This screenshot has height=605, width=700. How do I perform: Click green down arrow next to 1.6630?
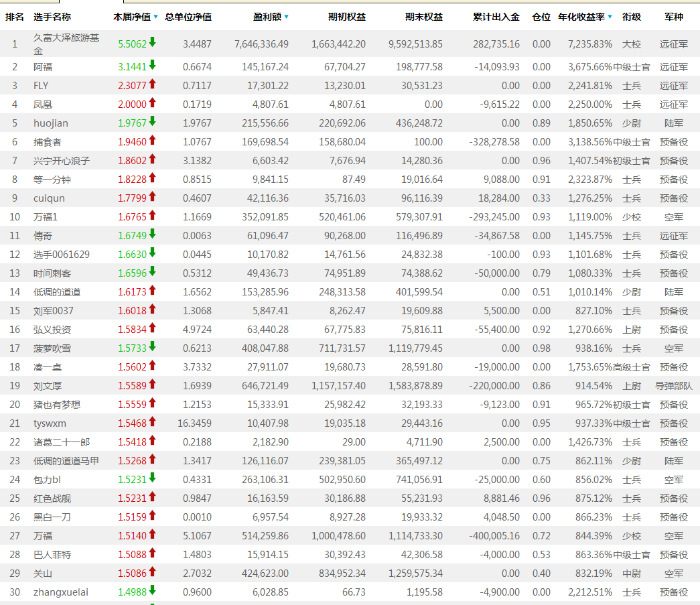pyautogui.click(x=152, y=253)
